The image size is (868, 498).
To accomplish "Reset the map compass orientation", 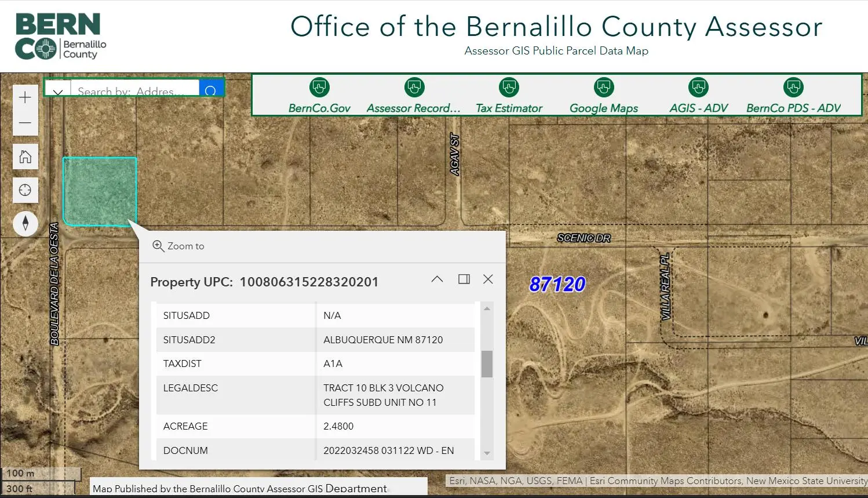I will point(25,224).
